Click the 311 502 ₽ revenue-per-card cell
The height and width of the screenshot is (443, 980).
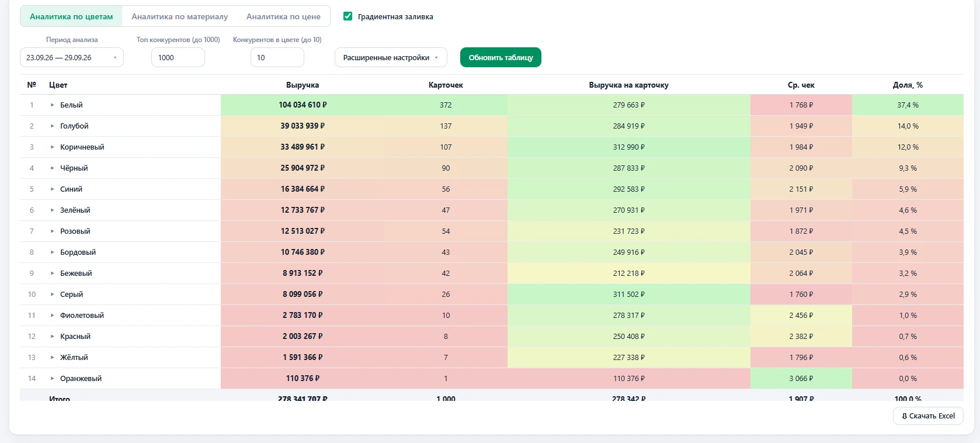(x=629, y=295)
